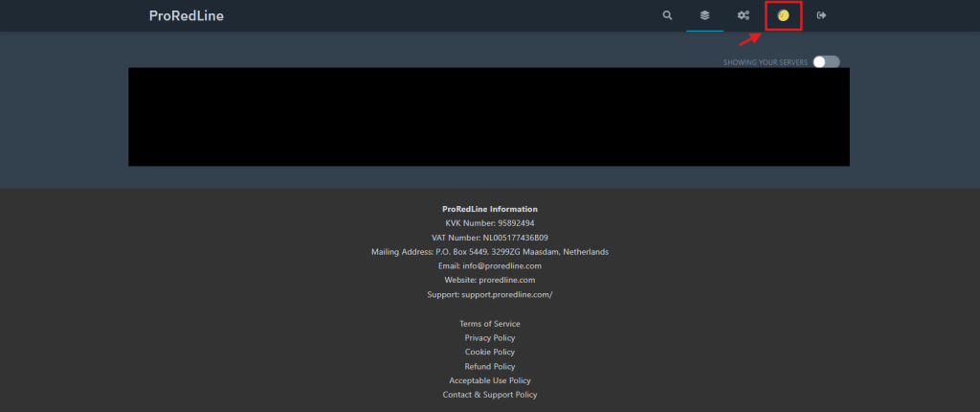Open the Refund Policy link
Viewport: 980px width, 412px height.
pos(490,366)
